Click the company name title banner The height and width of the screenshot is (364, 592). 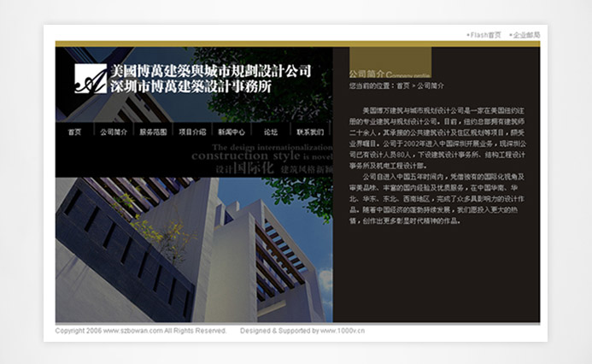click(210, 78)
